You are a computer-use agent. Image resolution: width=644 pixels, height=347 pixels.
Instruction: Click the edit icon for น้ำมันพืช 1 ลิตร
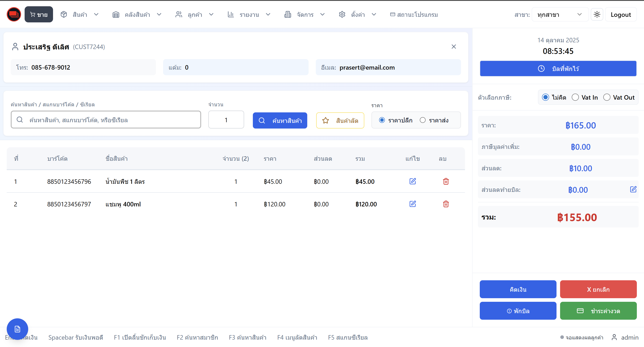tap(412, 181)
